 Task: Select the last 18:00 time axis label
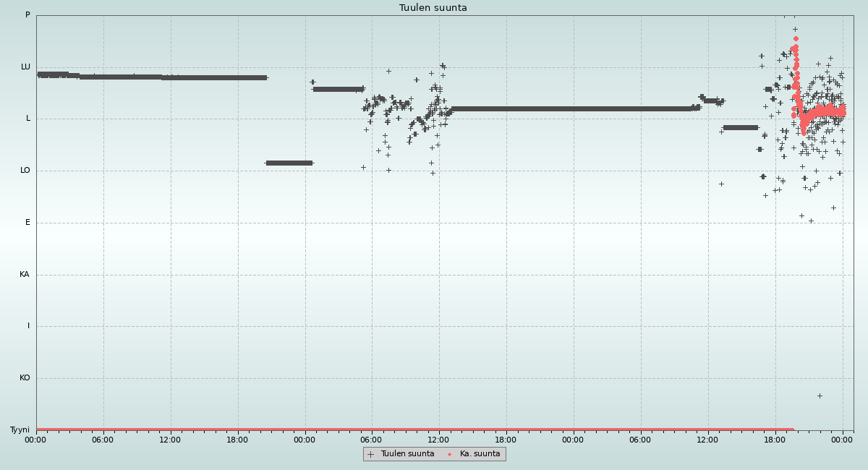(775, 440)
